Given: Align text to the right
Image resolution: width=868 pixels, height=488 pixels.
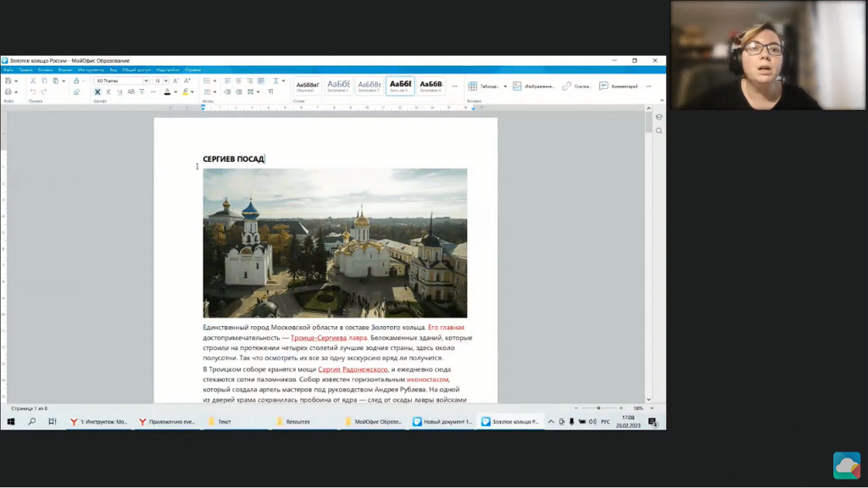Looking at the screenshot, I should [x=250, y=80].
